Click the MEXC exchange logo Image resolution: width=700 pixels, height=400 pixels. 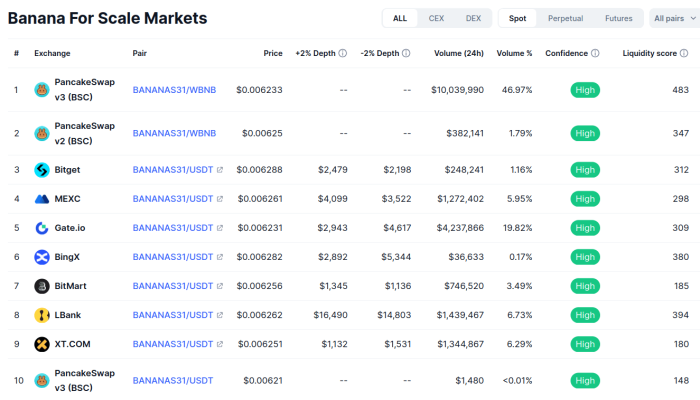(42, 199)
